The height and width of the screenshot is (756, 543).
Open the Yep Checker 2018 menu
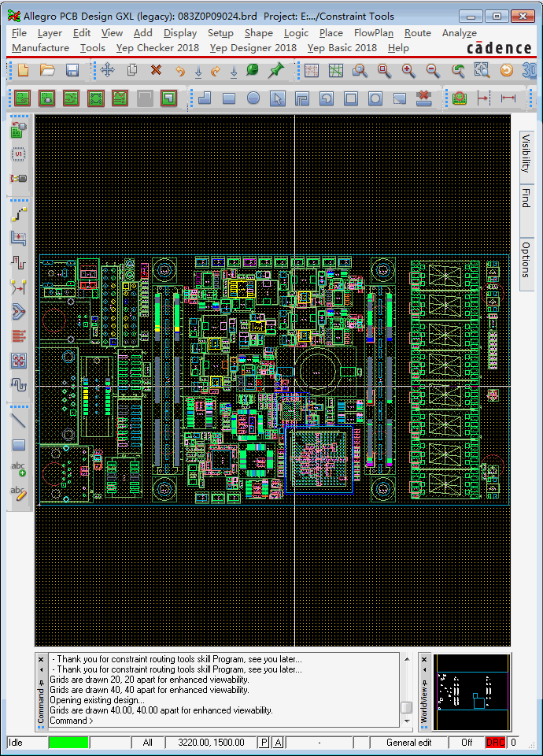click(157, 48)
